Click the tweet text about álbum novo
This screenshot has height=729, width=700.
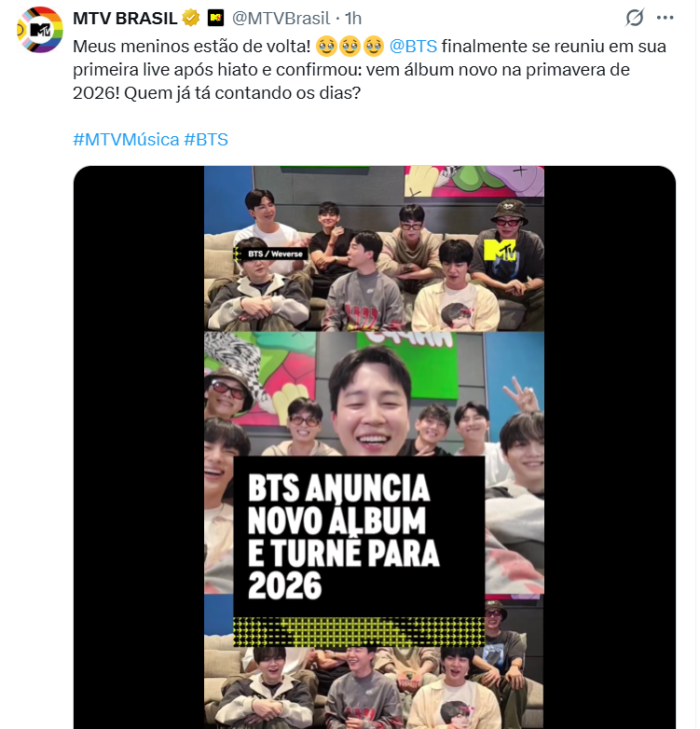(x=369, y=70)
